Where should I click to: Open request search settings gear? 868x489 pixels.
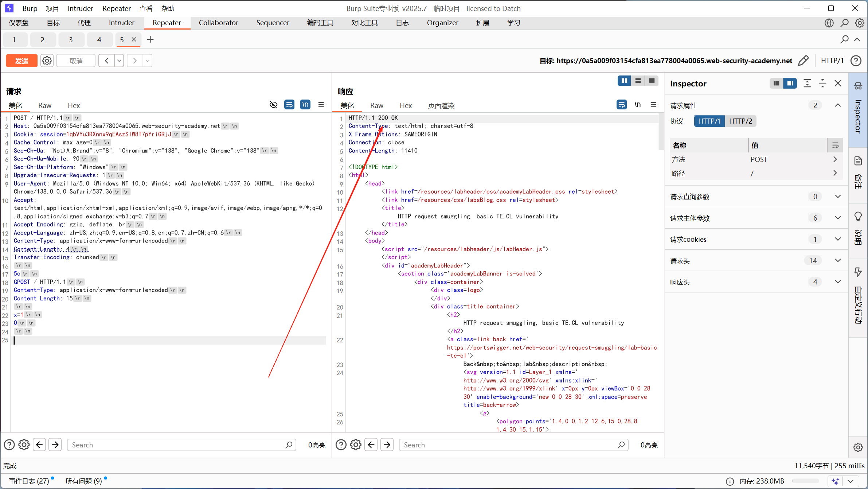click(x=24, y=445)
